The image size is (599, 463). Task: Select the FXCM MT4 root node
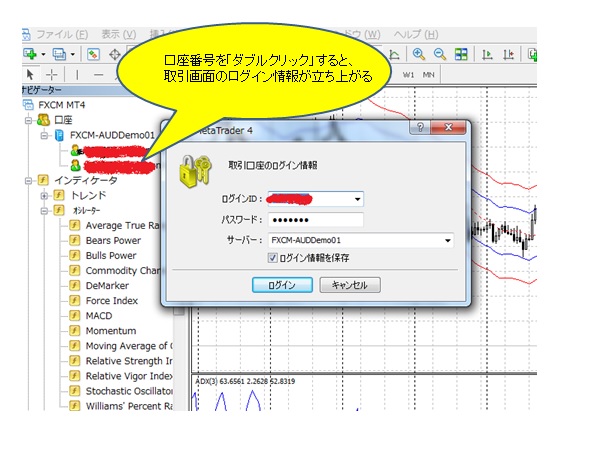[62, 105]
